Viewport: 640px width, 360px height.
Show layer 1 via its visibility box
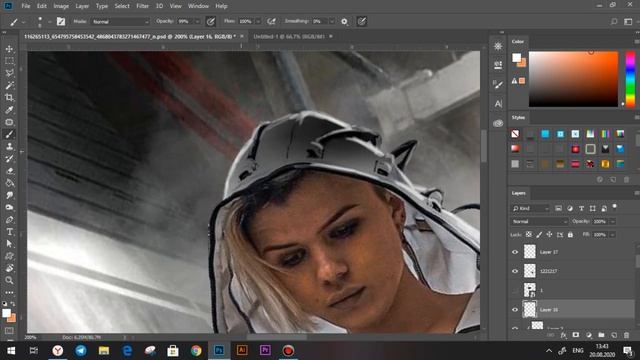coord(515,290)
